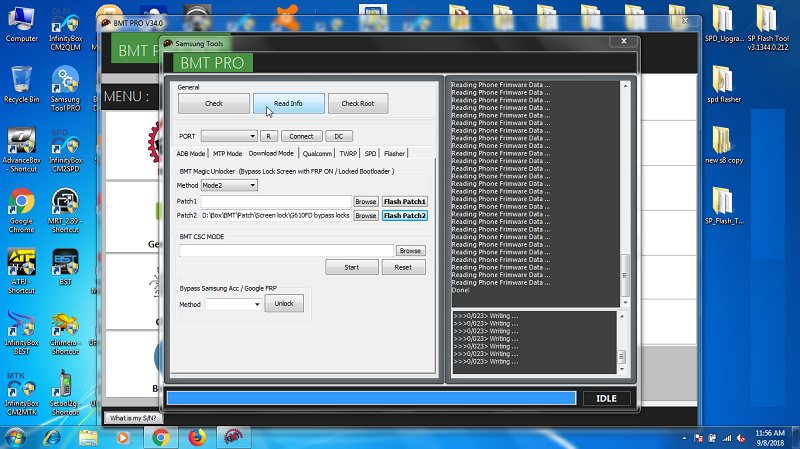Browse for Patch2 file
The image size is (800, 449).
tap(366, 216)
